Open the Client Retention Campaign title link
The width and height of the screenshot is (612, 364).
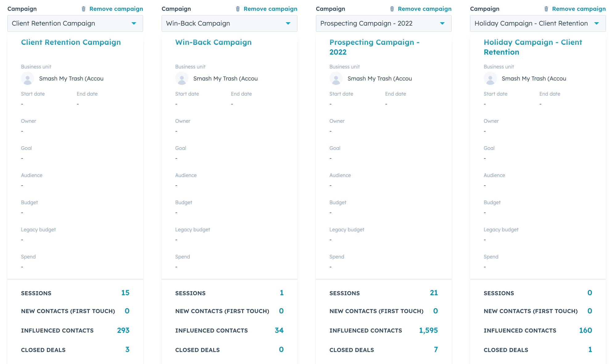pos(71,42)
